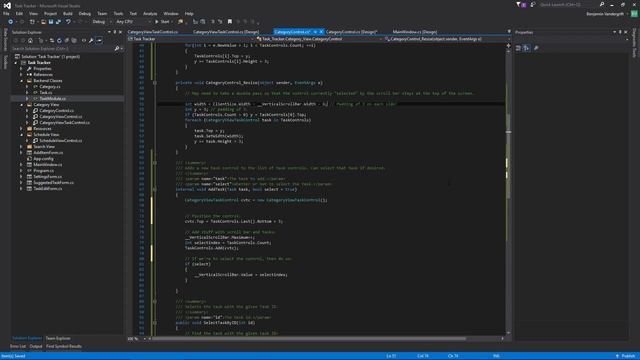Click the New Project toolbar icon
640x360 pixels.
(x=32, y=22)
